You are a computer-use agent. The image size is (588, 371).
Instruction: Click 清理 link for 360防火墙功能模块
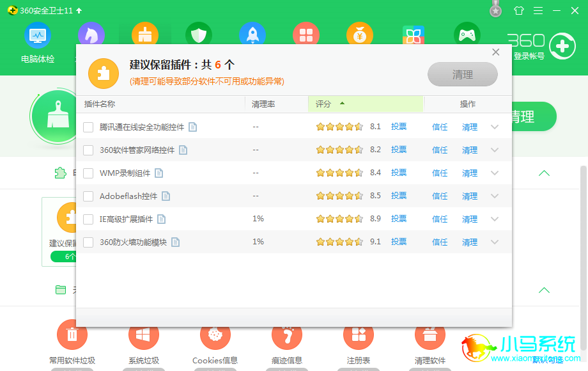click(x=470, y=242)
